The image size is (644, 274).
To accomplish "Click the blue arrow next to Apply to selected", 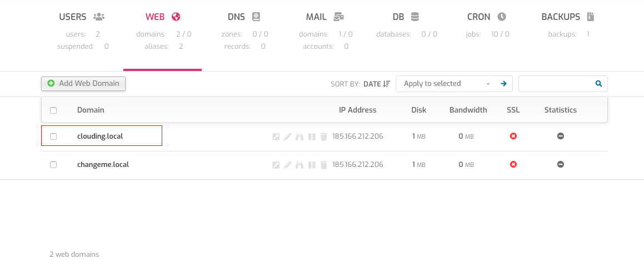I will 503,84.
